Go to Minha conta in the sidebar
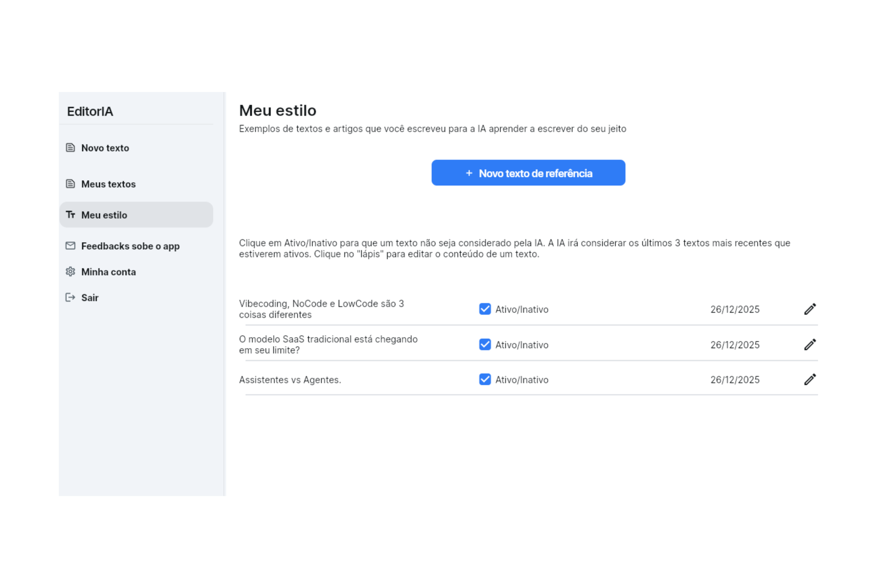 point(108,272)
